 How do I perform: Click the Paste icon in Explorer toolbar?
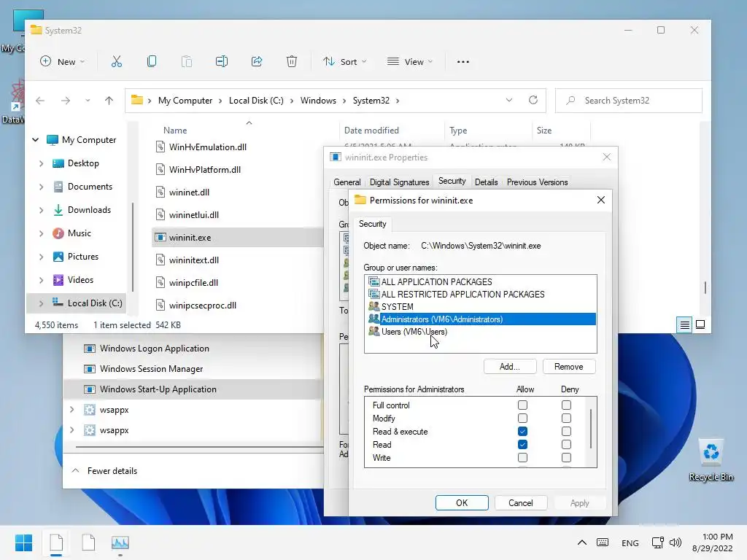click(x=187, y=61)
